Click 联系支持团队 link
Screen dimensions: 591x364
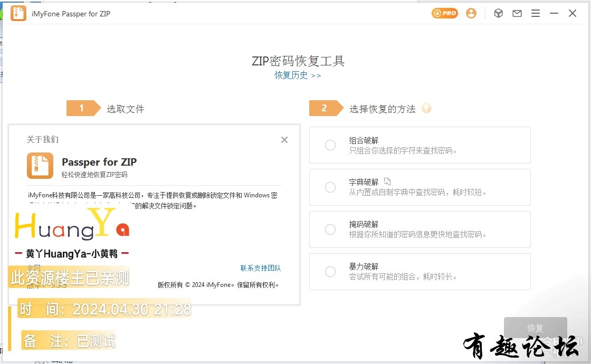(x=261, y=268)
